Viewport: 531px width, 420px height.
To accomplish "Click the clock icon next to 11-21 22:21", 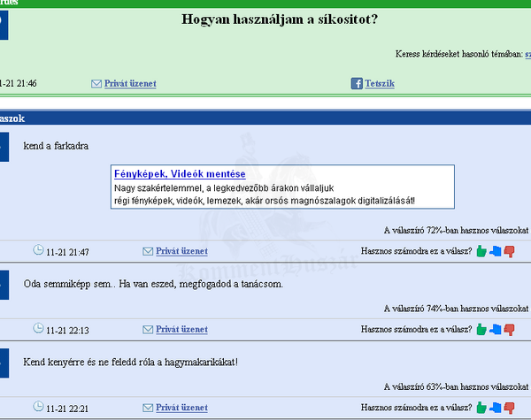I will (38, 406).
